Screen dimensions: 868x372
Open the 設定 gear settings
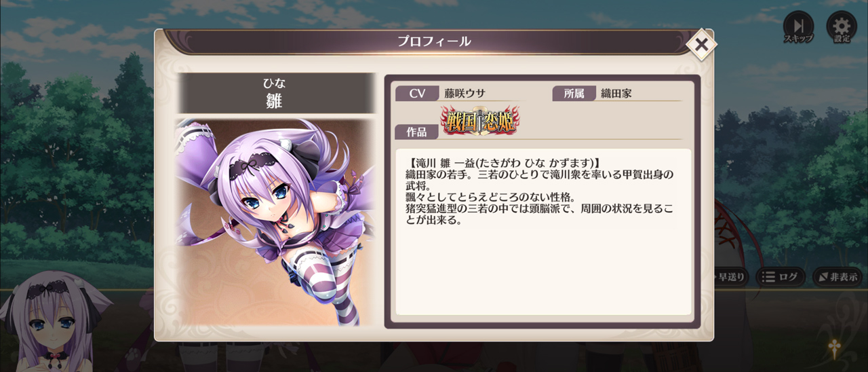coord(842,27)
